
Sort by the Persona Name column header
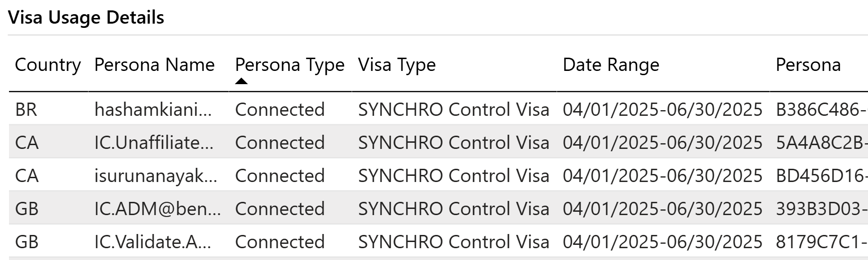154,65
